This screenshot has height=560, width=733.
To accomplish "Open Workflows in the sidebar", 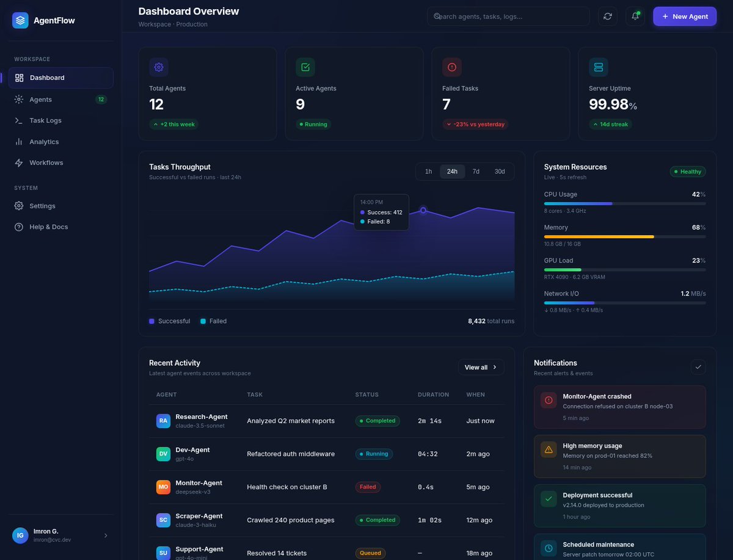I will (60, 162).
